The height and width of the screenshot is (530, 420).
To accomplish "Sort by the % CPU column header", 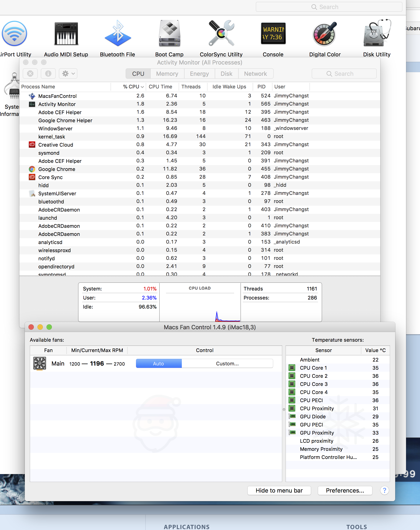I will 128,87.
